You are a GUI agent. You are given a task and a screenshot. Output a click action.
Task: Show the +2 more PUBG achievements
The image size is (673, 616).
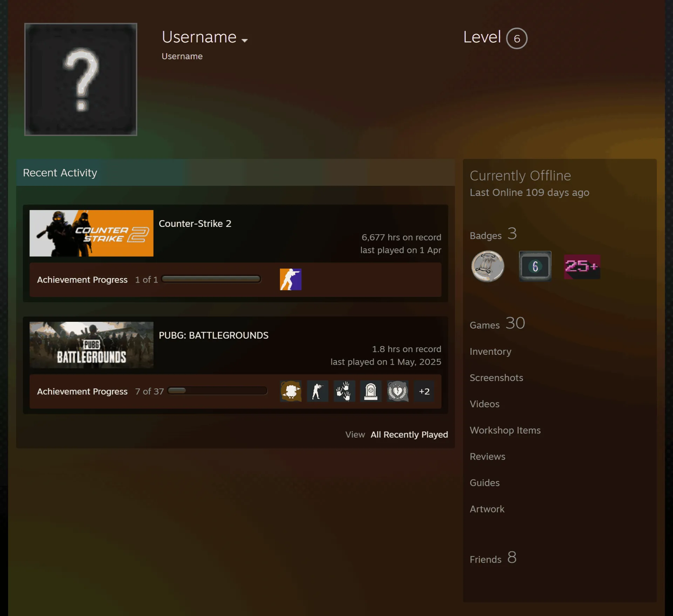pyautogui.click(x=424, y=391)
